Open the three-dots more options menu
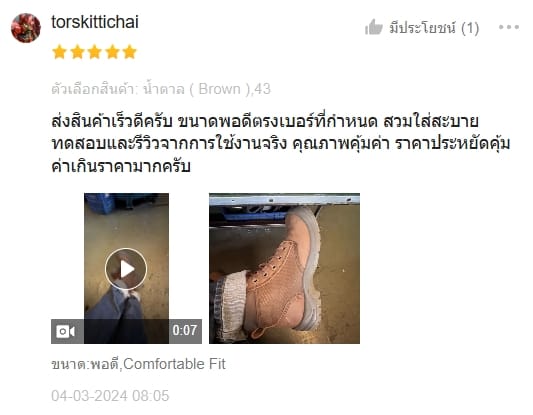This screenshot has height=415, width=533. [x=509, y=27]
